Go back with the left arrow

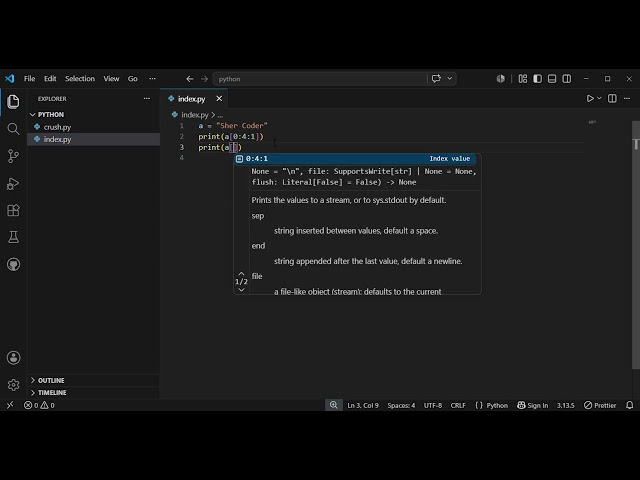coord(189,79)
